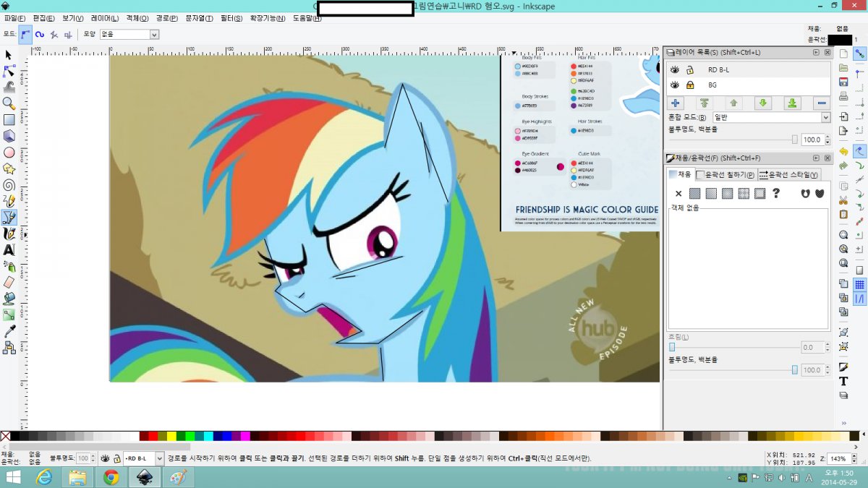
Task: Toggle current layer lock in status bar
Action: click(x=116, y=458)
